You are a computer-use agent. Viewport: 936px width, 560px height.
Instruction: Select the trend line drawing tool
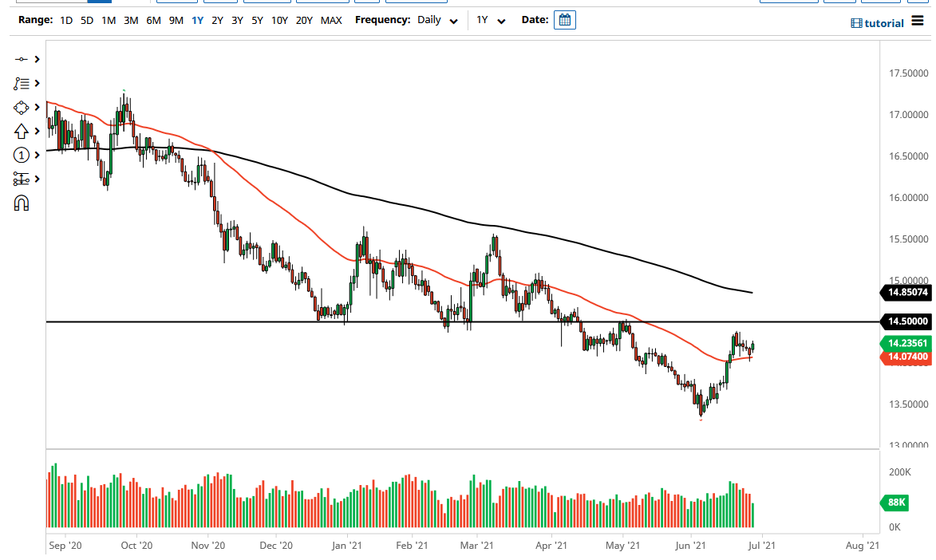click(22, 59)
